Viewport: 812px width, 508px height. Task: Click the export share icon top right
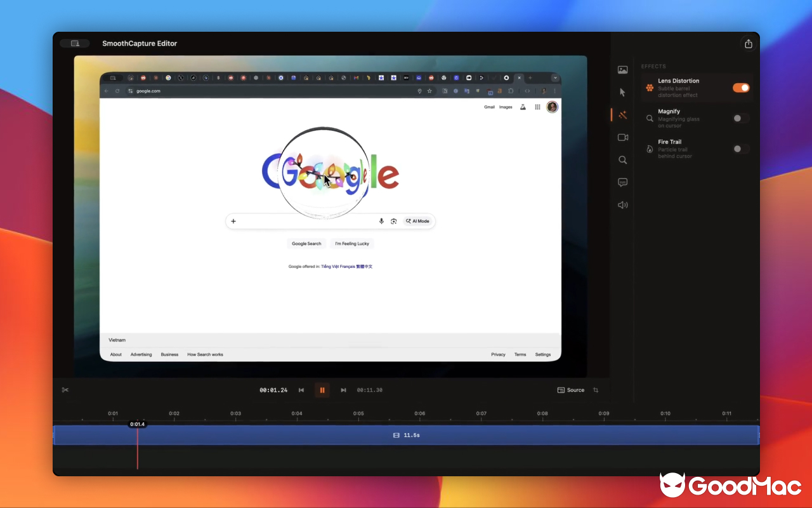tap(749, 43)
